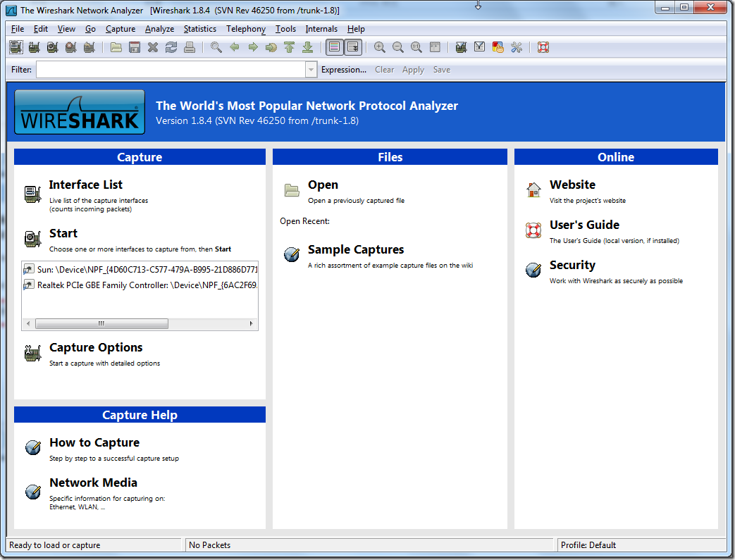Toggle packet list colorize button
This screenshot has width=735, height=560.
334,47
